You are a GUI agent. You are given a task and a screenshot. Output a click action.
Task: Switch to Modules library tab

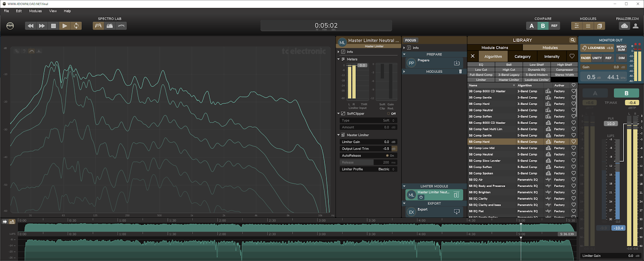pos(550,47)
